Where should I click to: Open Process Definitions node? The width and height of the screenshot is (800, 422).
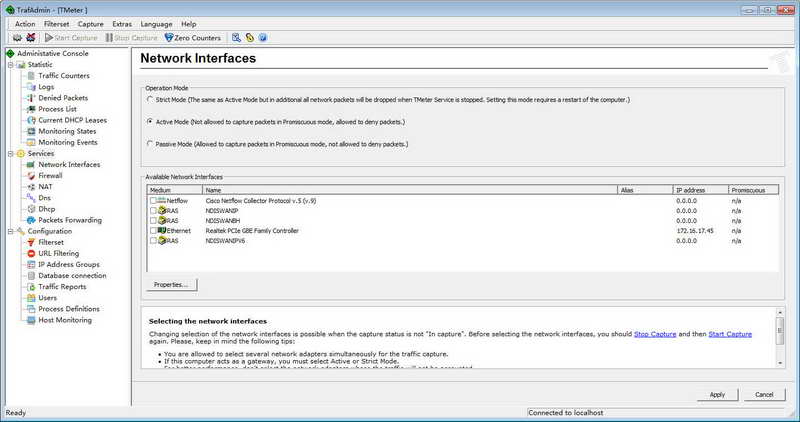click(69, 309)
